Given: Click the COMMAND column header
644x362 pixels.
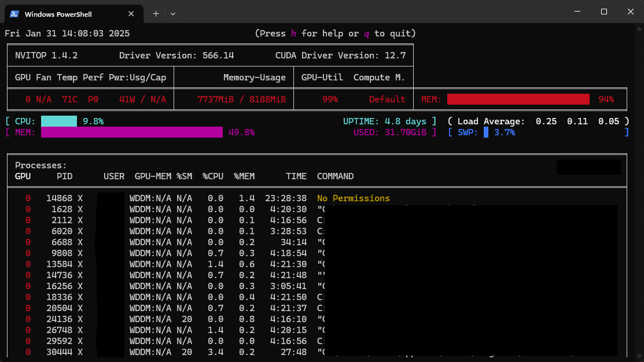Looking at the screenshot, I should point(335,176).
